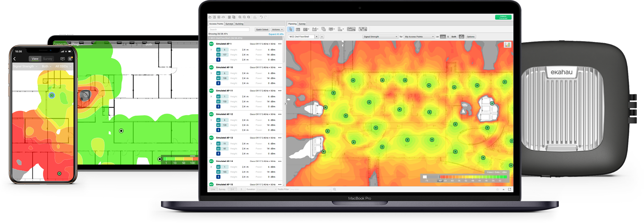The height and width of the screenshot is (223, 644).
Task: Toggle the 5 GHz band button
Action: (448, 37)
